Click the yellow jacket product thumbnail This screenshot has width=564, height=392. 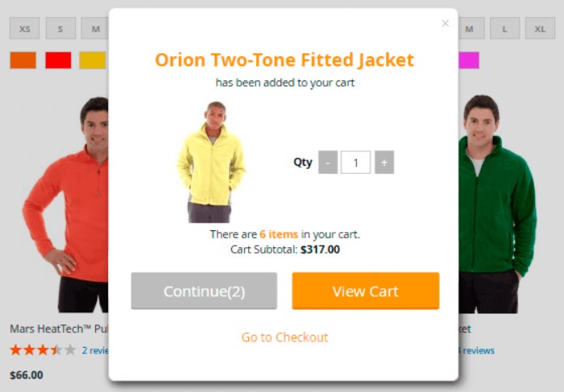coord(211,162)
